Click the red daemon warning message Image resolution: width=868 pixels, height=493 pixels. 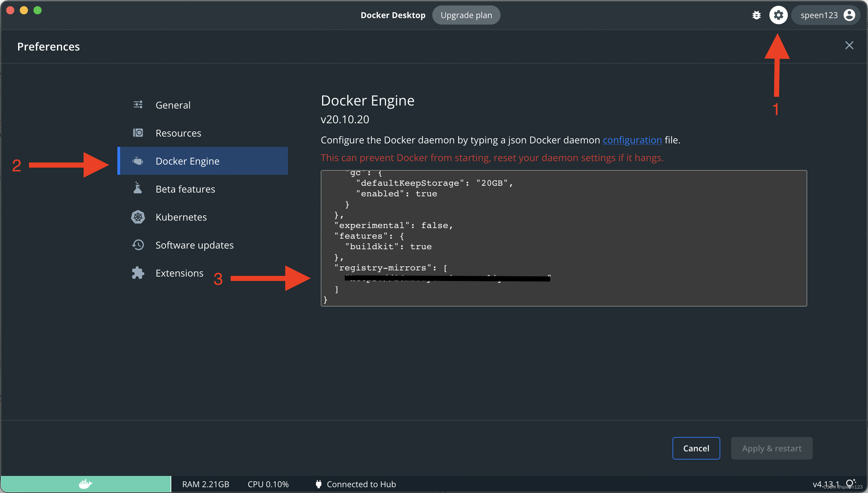tap(492, 157)
